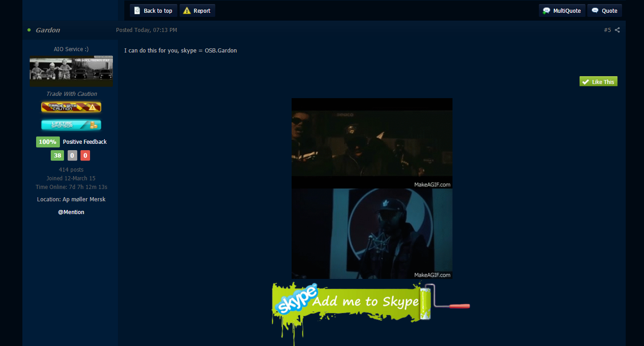Viewport: 644px width, 346px height.
Task: Select the 'AIO Service :)' member title
Action: tap(71, 49)
